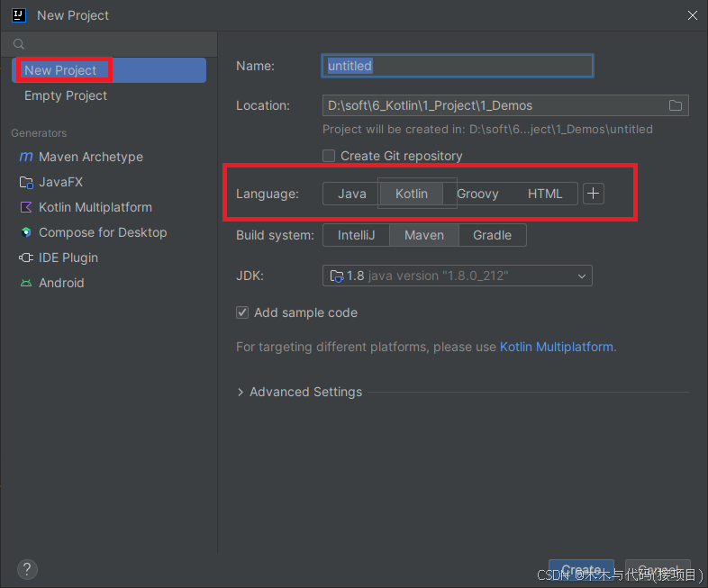Select Groovy language
The width and height of the screenshot is (708, 588).
(x=477, y=194)
